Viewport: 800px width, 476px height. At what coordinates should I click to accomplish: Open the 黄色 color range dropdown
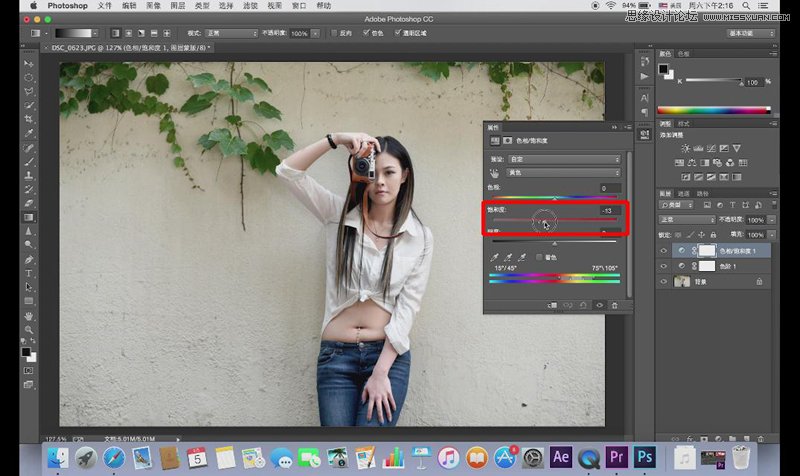(563, 173)
